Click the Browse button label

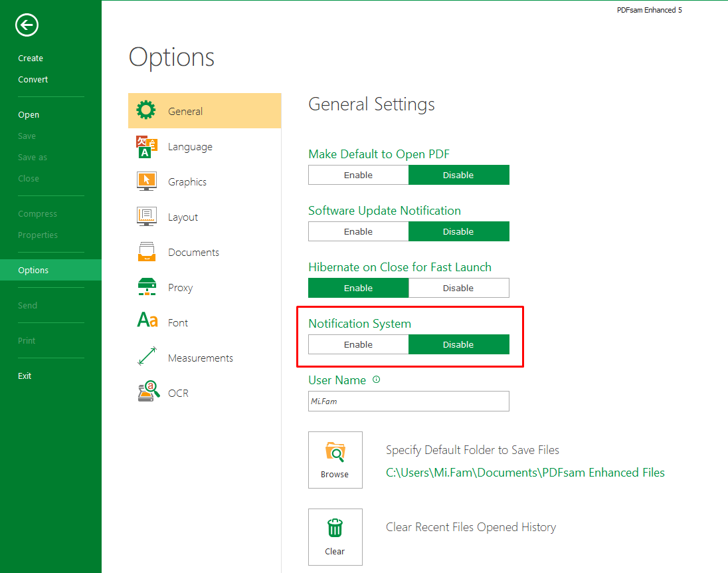click(335, 475)
